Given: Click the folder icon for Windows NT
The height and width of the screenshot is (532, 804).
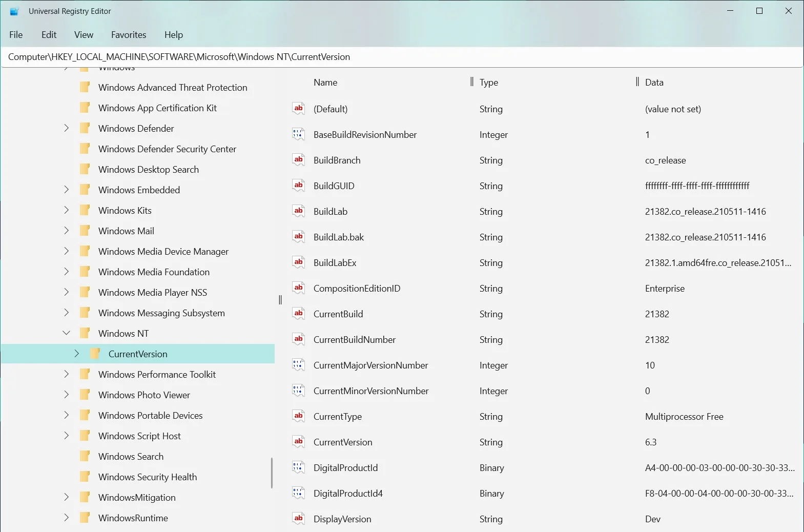Looking at the screenshot, I should [x=85, y=333].
